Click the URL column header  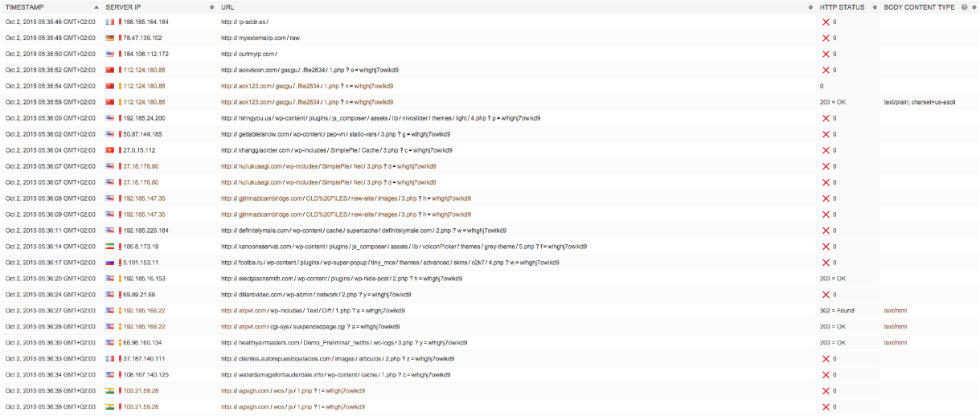(228, 7)
